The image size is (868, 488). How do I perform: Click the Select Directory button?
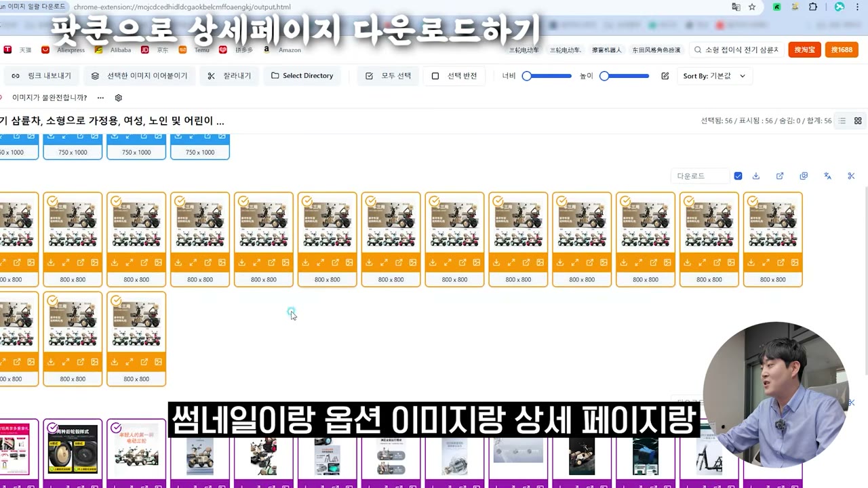pyautogui.click(x=302, y=76)
